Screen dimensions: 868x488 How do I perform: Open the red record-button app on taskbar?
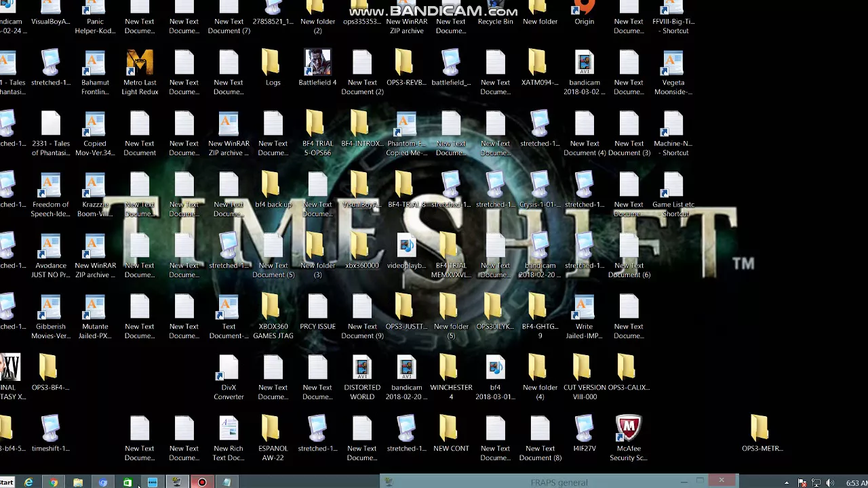click(202, 482)
